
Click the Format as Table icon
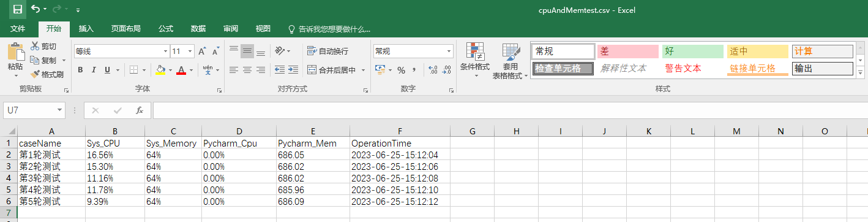pyautogui.click(x=511, y=52)
